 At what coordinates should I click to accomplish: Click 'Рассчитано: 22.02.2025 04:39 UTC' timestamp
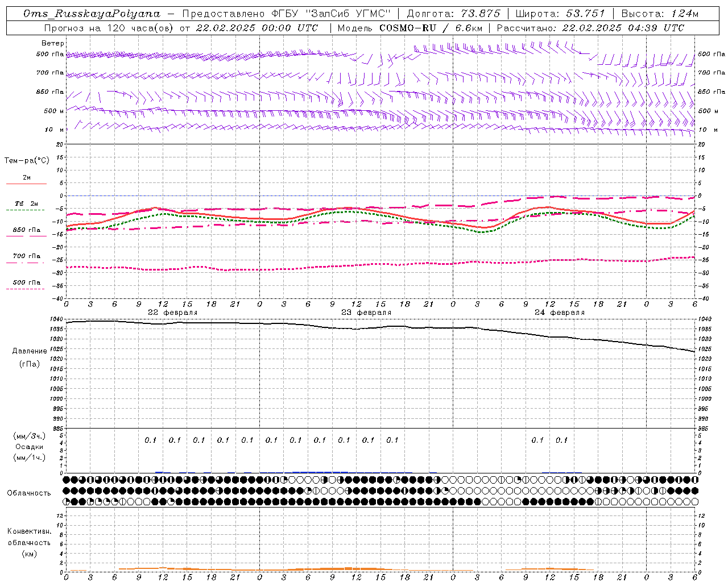pyautogui.click(x=590, y=28)
